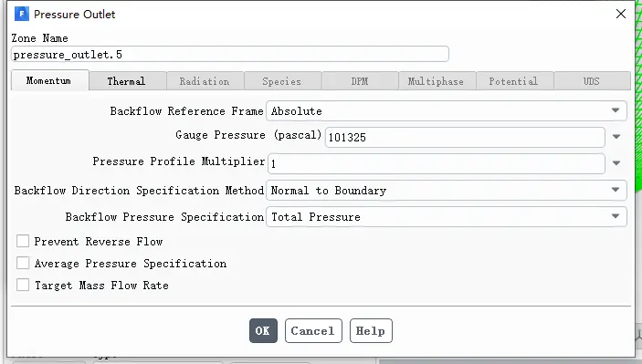
Task: Select the Radiation tab
Action: pyautogui.click(x=205, y=81)
